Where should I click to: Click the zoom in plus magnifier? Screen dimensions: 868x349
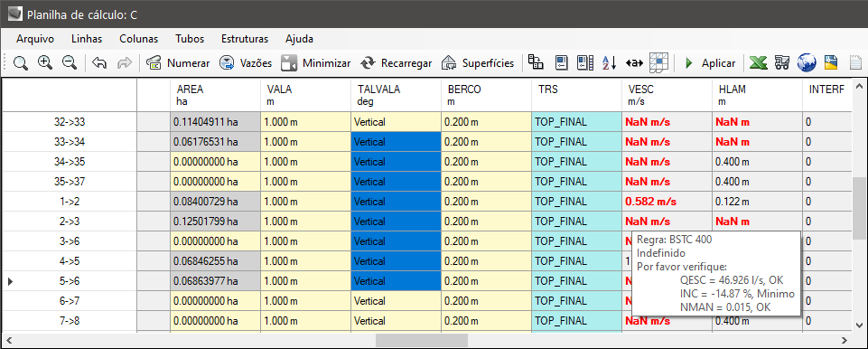45,63
